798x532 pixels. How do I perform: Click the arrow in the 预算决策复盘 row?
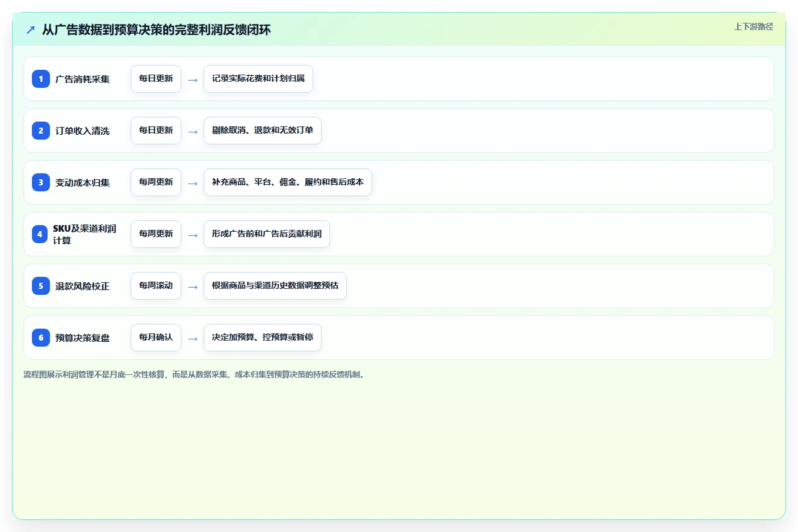point(193,338)
